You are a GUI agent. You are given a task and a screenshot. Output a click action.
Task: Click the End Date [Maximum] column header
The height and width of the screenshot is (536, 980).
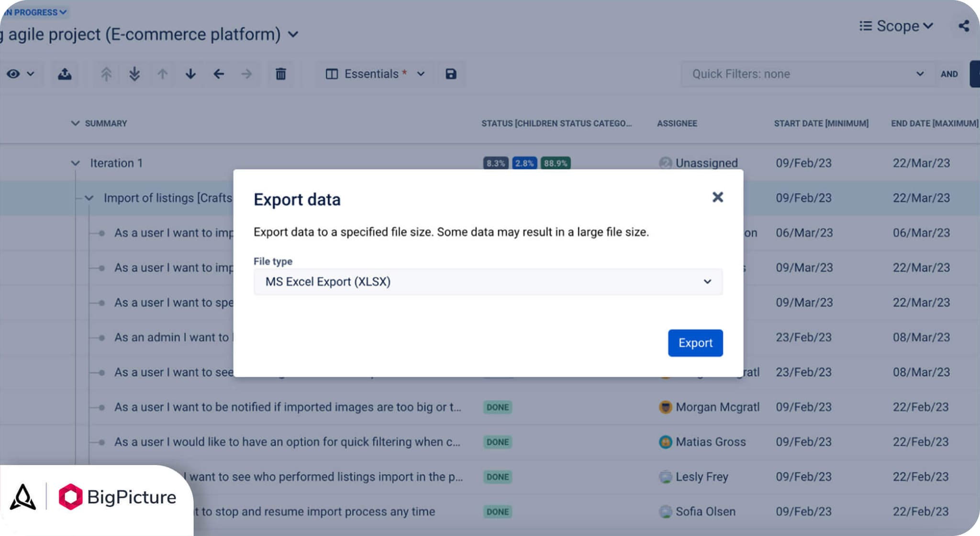click(935, 123)
